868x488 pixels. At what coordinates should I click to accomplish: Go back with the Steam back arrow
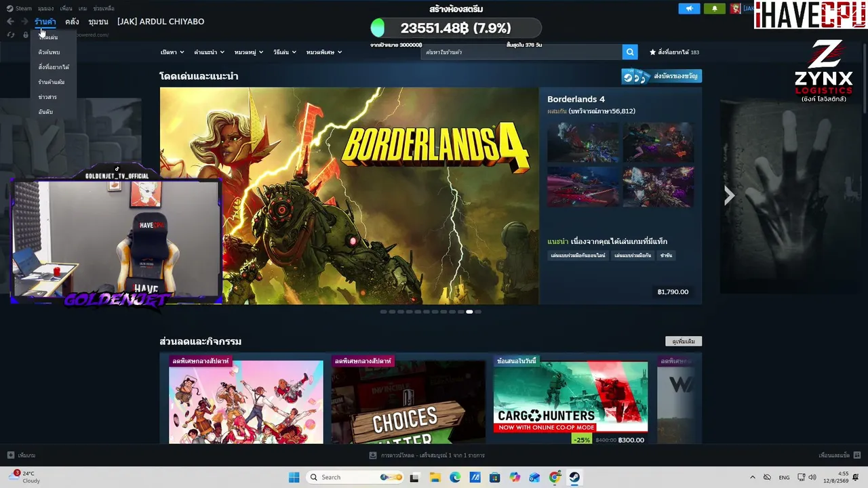[10, 22]
